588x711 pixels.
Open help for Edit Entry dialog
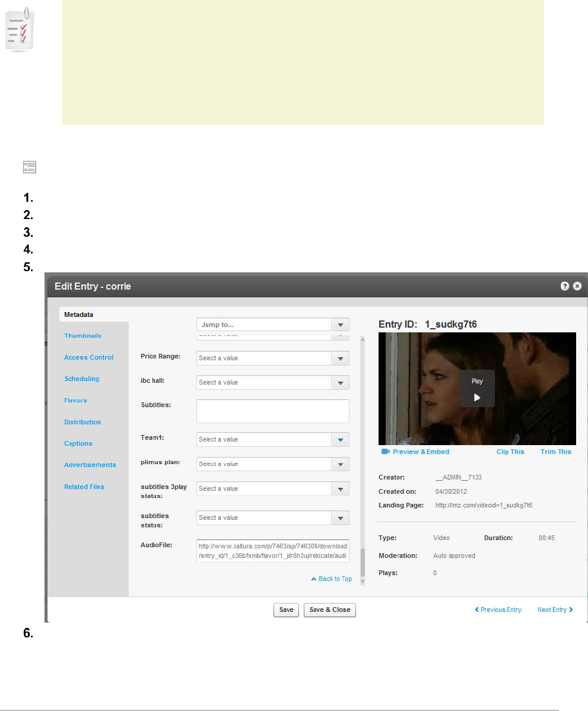tap(564, 286)
